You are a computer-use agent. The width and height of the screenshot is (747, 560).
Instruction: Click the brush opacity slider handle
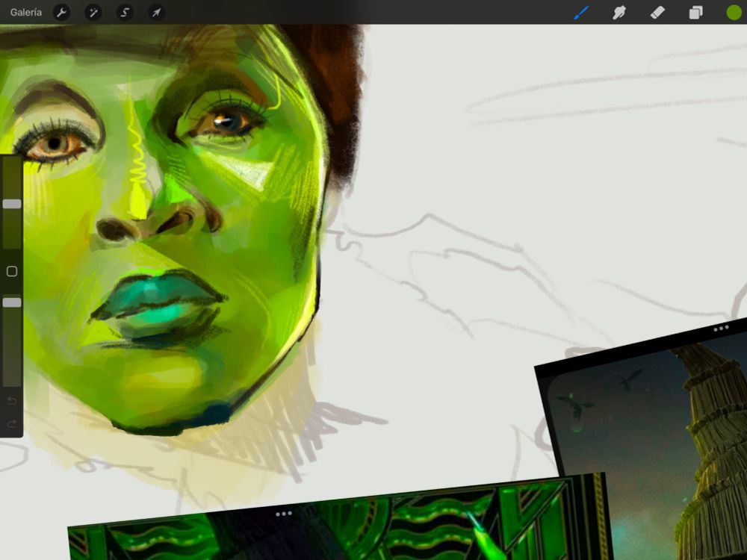click(x=12, y=302)
